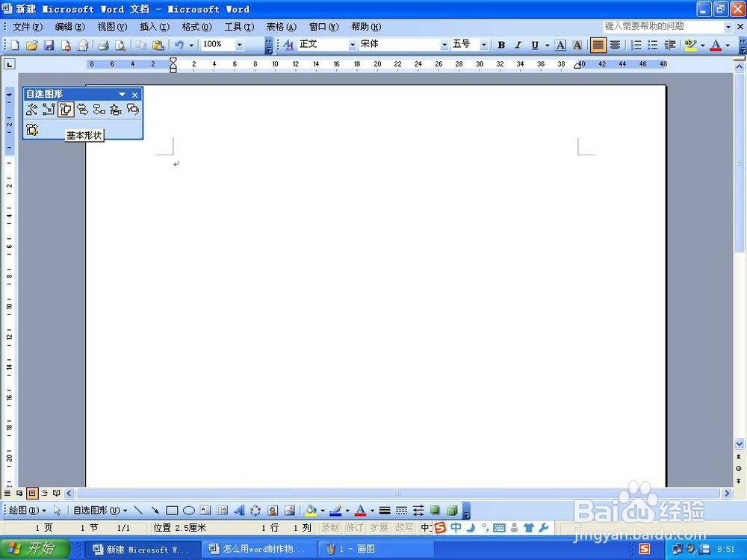Insert WordArt from drawing toolbar

(239, 511)
